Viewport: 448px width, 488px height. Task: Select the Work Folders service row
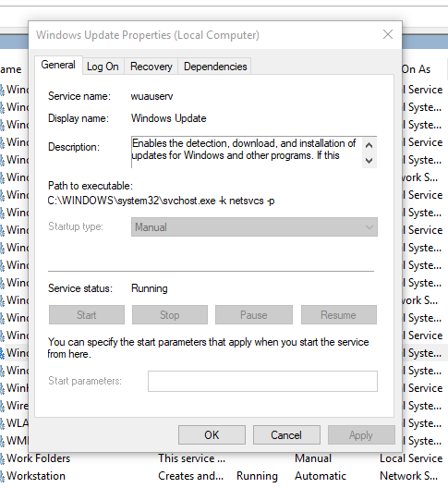pyautogui.click(x=224, y=458)
